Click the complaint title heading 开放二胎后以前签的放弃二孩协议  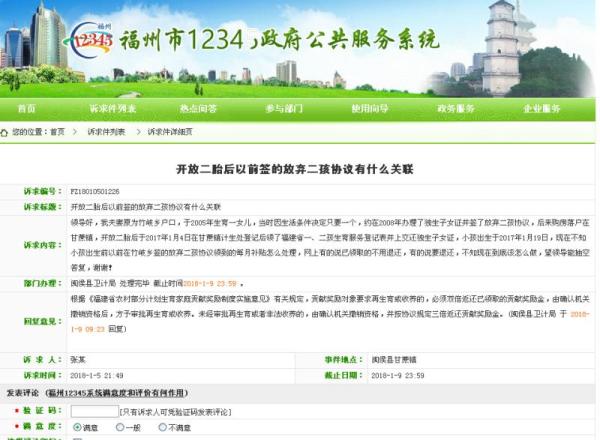(300, 168)
